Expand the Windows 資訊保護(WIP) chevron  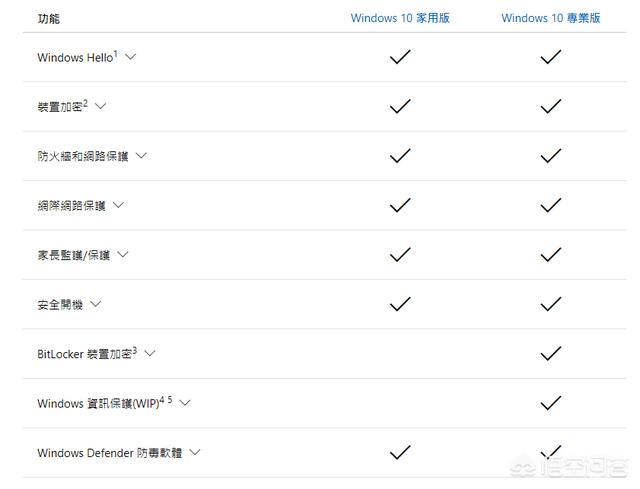(x=185, y=403)
